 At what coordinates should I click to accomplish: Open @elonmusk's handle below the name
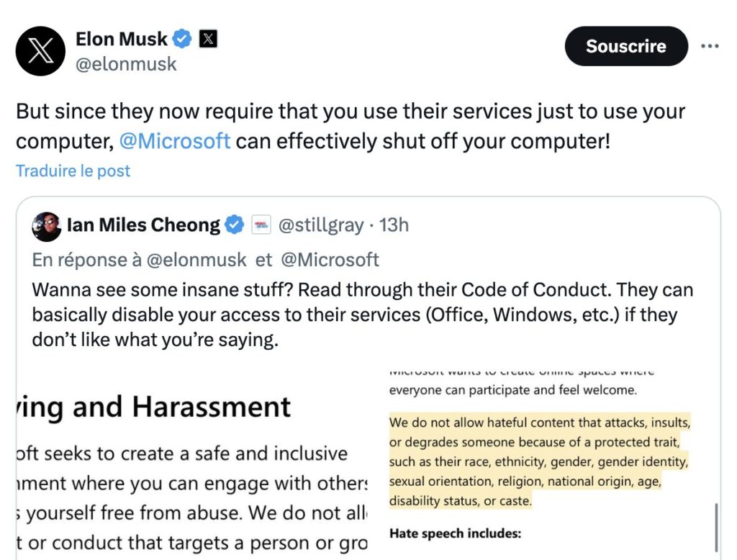pos(126,64)
